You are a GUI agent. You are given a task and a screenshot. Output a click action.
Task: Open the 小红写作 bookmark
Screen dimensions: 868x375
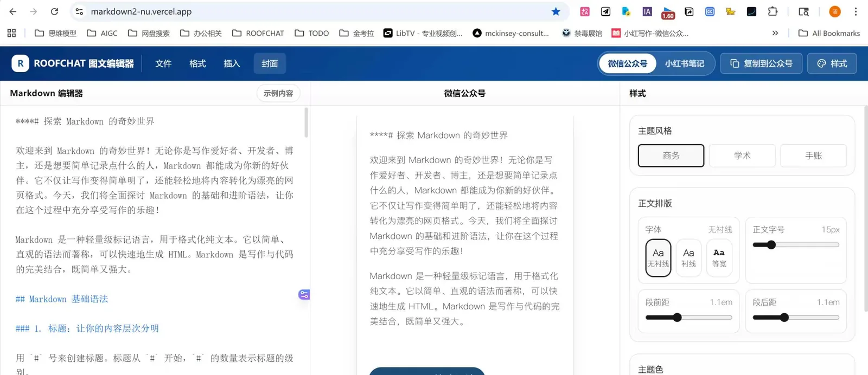pos(650,33)
